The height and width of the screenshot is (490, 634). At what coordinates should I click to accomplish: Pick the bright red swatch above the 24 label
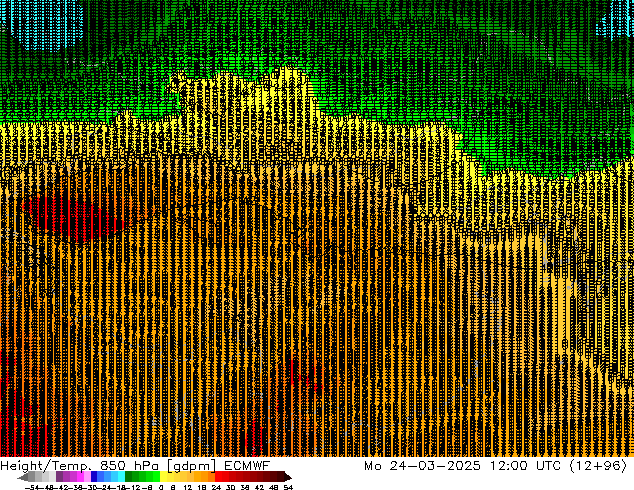[218, 477]
